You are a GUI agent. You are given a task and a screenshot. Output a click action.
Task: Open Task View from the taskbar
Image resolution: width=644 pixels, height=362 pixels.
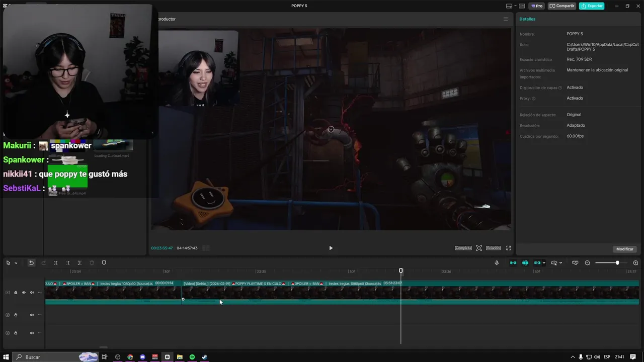pos(105,357)
